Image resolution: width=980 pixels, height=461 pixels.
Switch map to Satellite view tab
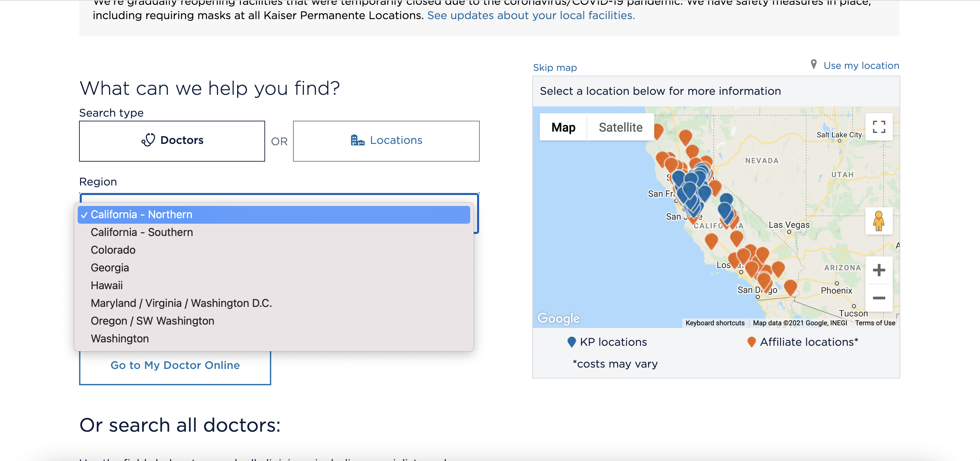(620, 127)
